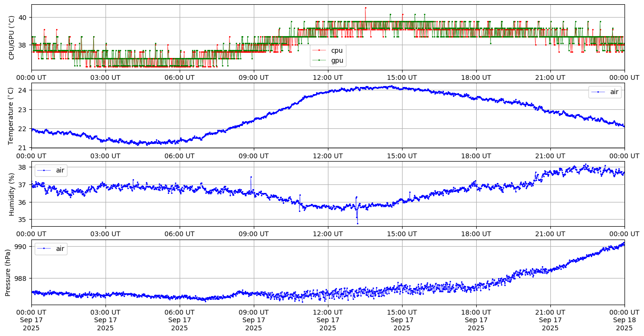The height and width of the screenshot is (336, 644).
Task: Click the "21:00 UT Sep 17 2025" time label
Action: 550,320
